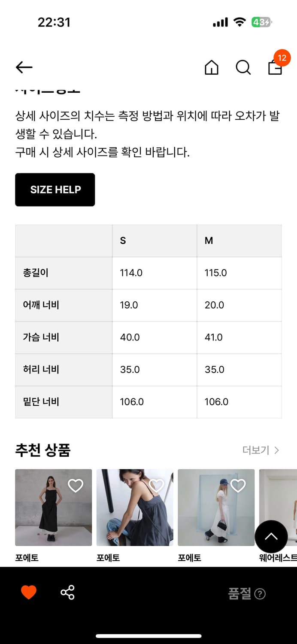Image resolution: width=297 pixels, height=644 pixels.
Task: Favorite the third 포에토 product with heart
Action: tap(239, 486)
